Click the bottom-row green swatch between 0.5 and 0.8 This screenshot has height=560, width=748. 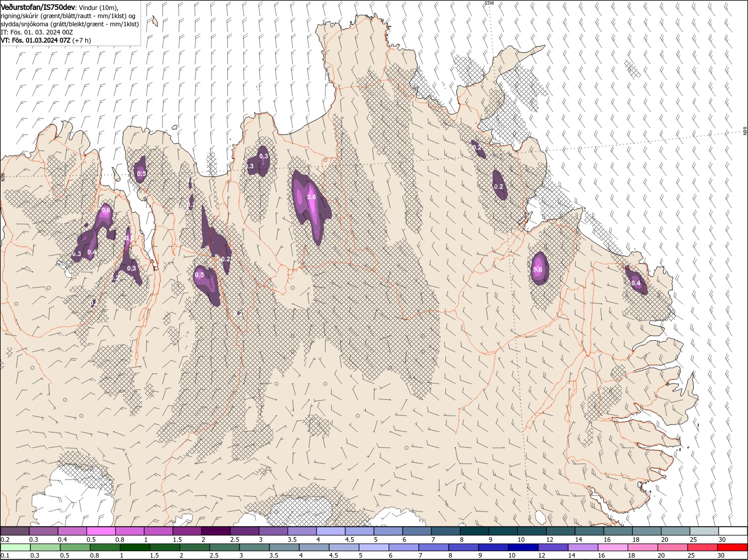coord(75,547)
